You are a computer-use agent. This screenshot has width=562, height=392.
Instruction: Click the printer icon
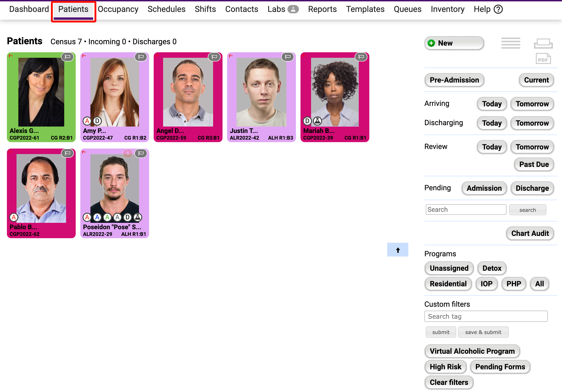point(543,43)
